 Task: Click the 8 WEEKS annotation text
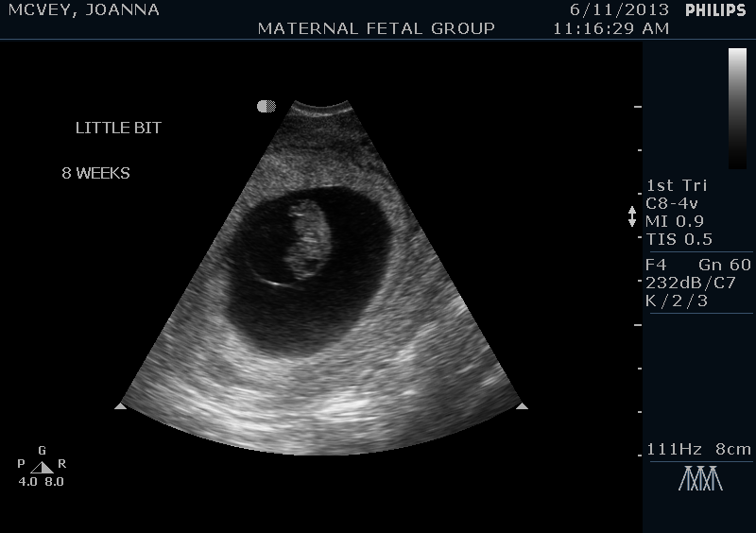coord(95,174)
